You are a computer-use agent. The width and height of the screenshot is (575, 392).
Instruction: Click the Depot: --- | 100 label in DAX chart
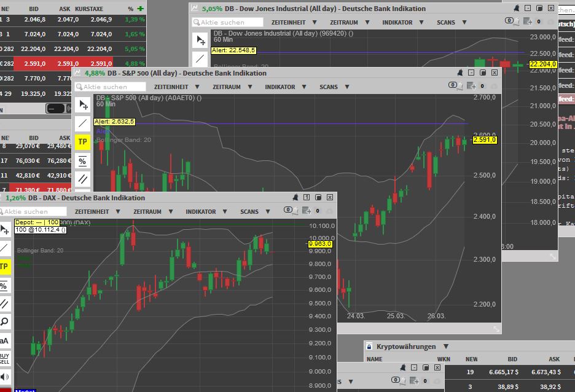tap(37, 222)
